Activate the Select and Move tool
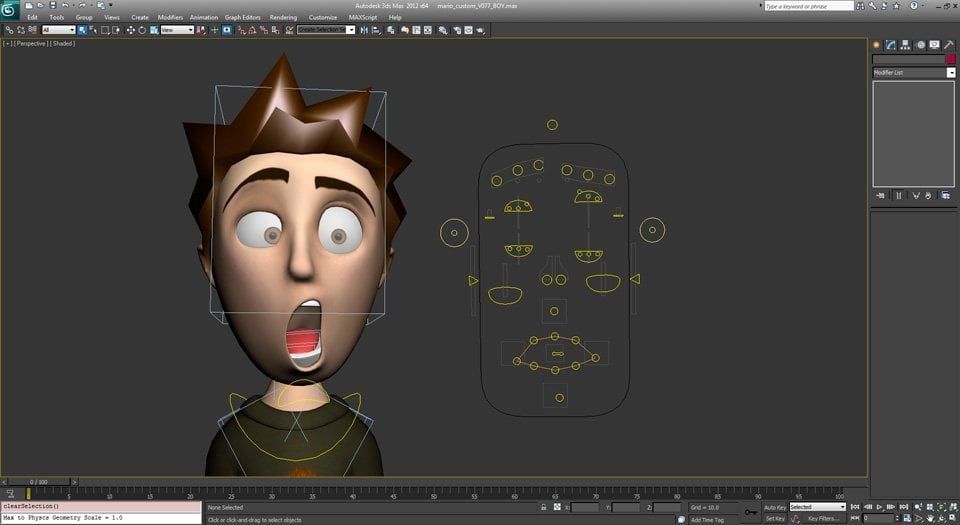This screenshot has height=525, width=960. (x=130, y=30)
